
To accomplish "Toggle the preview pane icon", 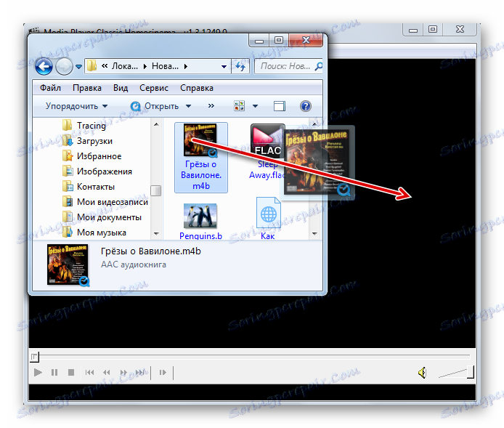I will click(280, 106).
